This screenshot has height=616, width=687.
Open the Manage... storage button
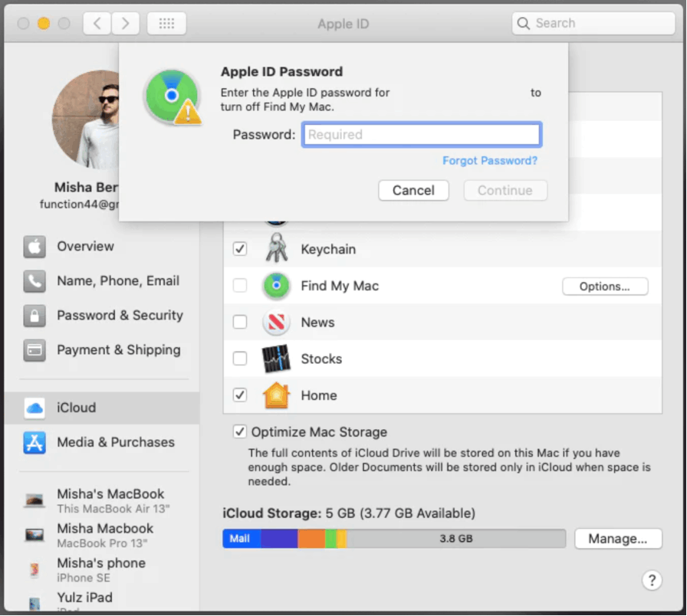pyautogui.click(x=618, y=539)
